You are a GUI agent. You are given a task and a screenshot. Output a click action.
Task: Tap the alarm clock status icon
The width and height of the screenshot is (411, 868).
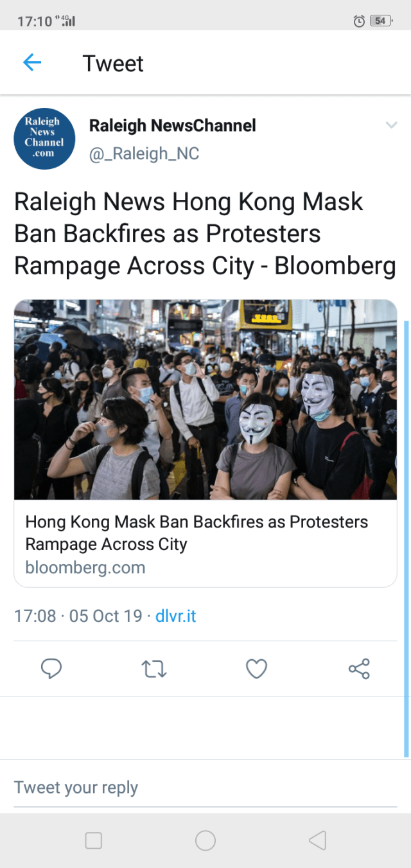click(360, 21)
